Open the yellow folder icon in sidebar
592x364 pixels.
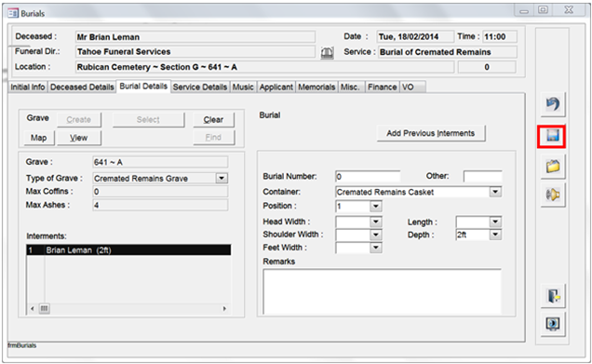(553, 166)
